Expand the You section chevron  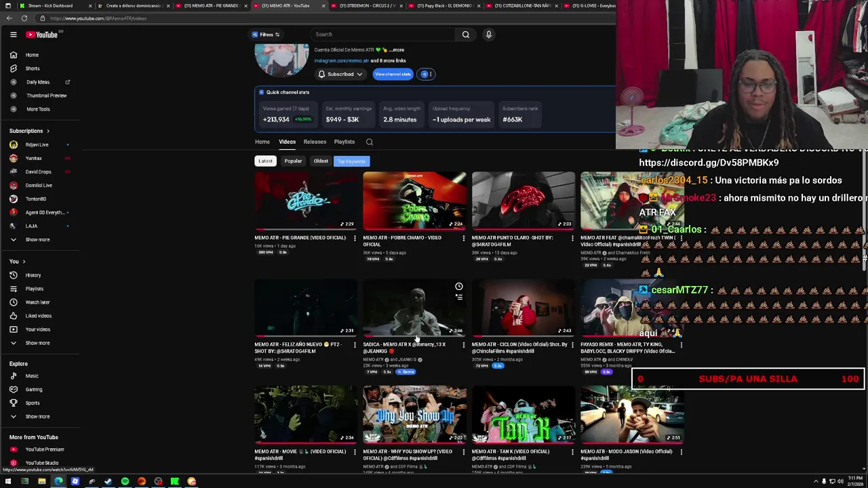point(24,262)
